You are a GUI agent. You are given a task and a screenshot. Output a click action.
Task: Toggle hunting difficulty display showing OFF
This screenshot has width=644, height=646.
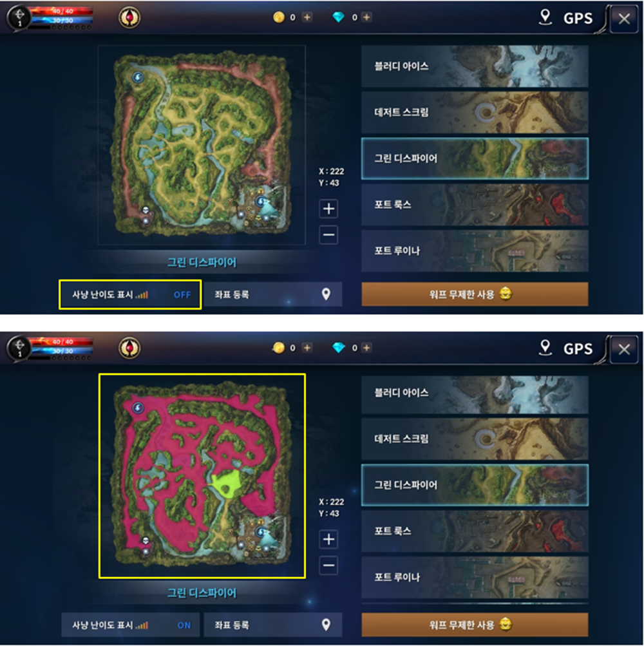tap(130, 294)
